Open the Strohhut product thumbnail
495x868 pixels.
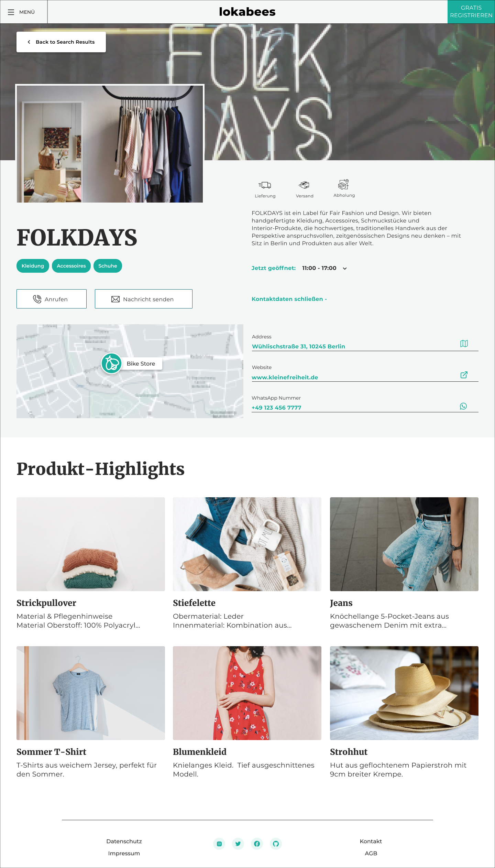pyautogui.click(x=404, y=693)
